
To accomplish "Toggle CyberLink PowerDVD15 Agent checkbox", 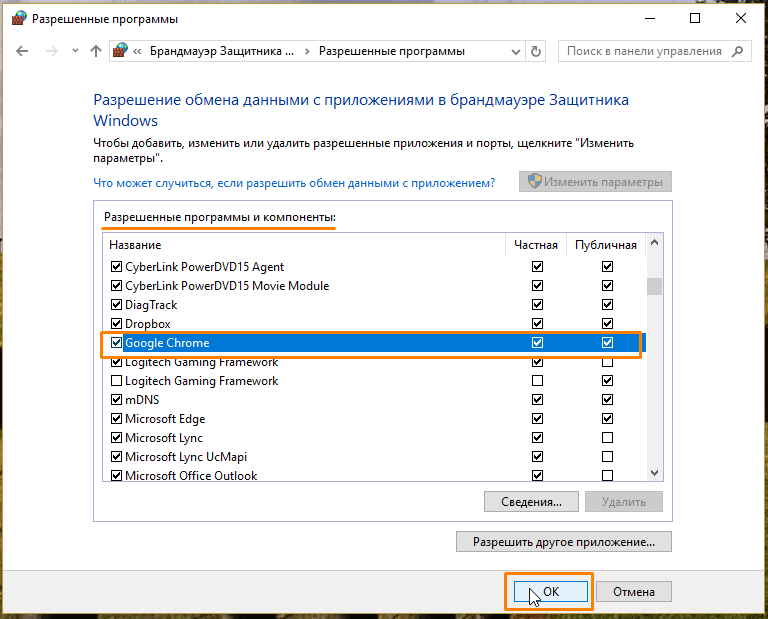I will [116, 266].
